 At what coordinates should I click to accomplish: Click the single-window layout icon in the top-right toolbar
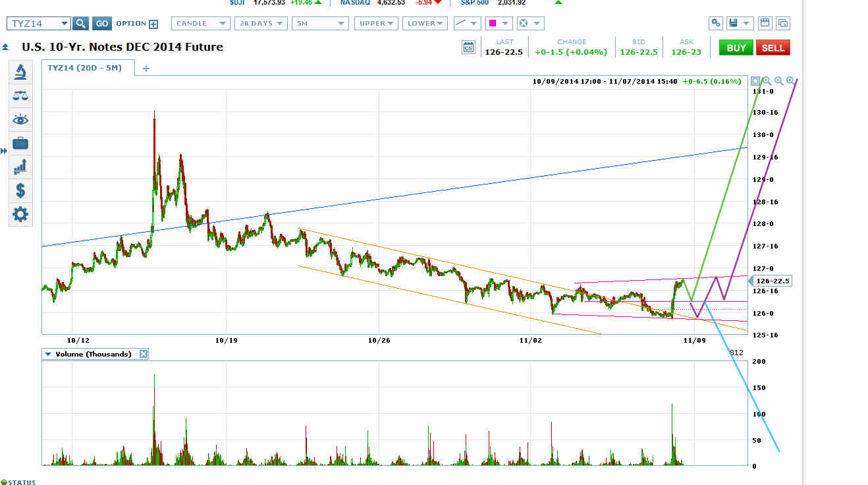(x=765, y=23)
